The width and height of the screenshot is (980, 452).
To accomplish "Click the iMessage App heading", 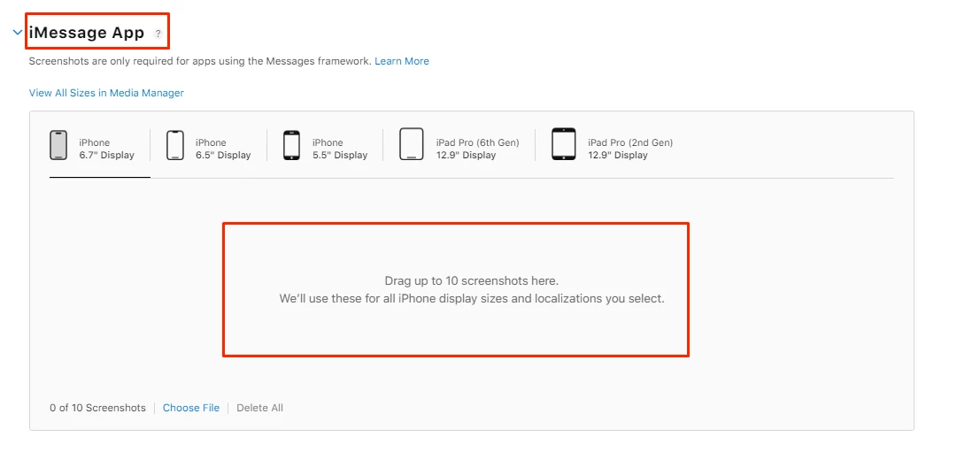I will 87,33.
